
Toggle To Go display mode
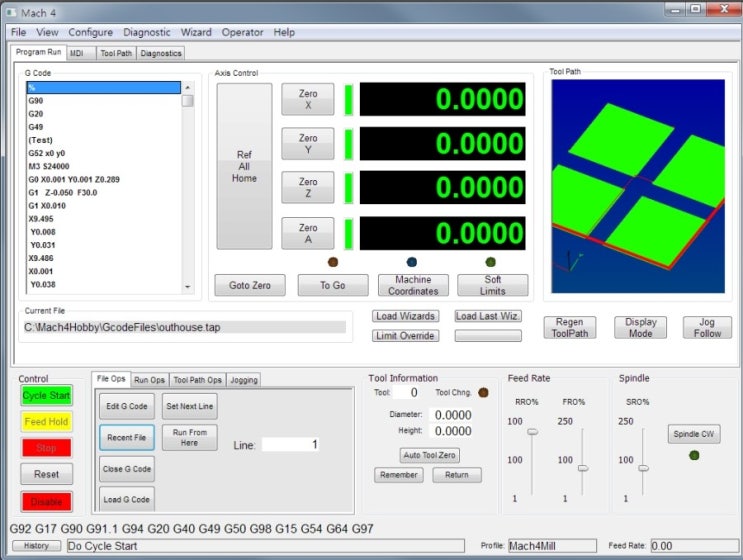tap(333, 285)
